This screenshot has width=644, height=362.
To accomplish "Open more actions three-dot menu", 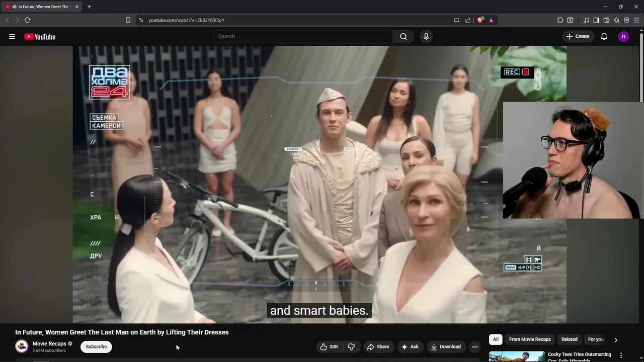I will click(x=474, y=347).
